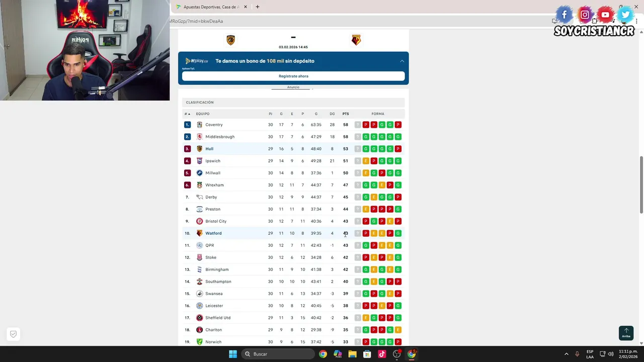Viewport: 644px width, 362px height.
Task: Sort table by the PTS column header
Action: coord(346,114)
